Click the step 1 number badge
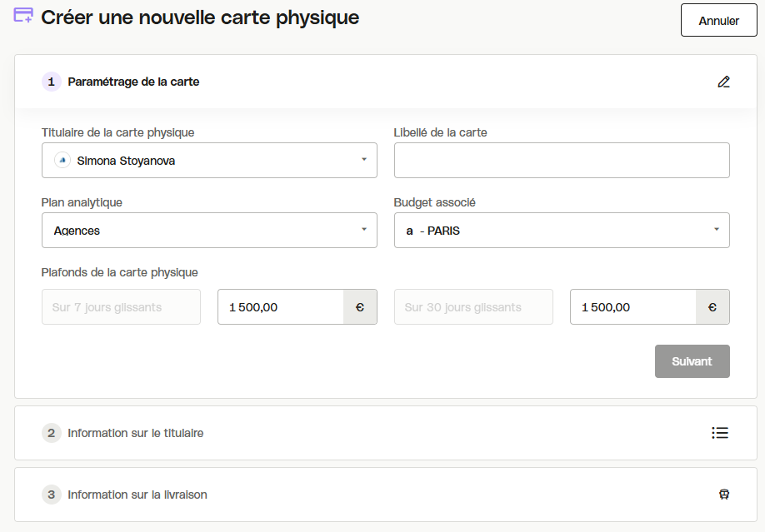The height and width of the screenshot is (532, 765). [x=51, y=82]
